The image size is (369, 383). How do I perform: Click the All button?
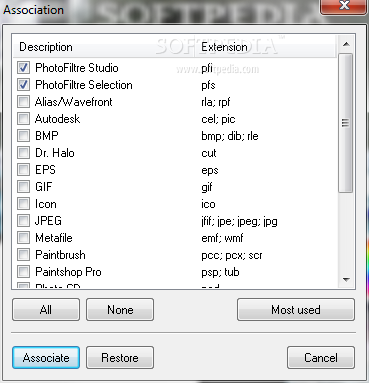[46, 310]
